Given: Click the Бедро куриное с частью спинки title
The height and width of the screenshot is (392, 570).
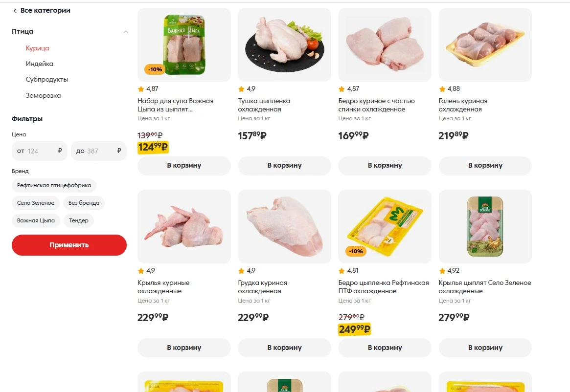Looking at the screenshot, I should (x=376, y=105).
